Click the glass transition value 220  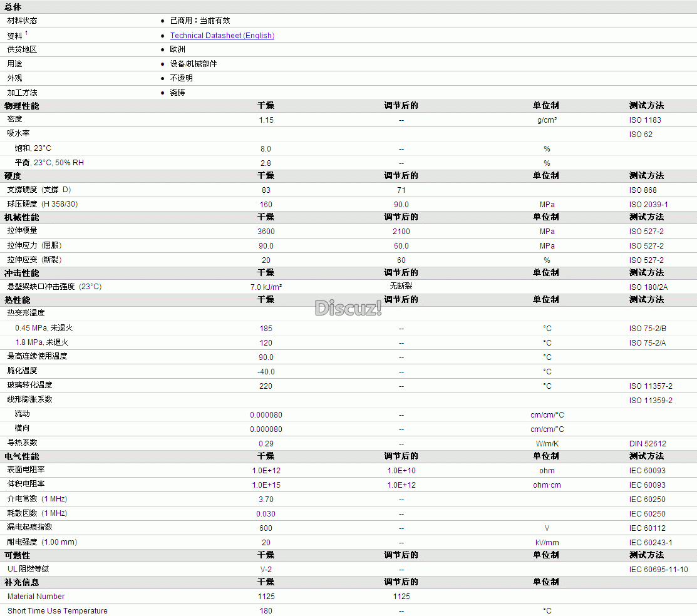click(266, 386)
